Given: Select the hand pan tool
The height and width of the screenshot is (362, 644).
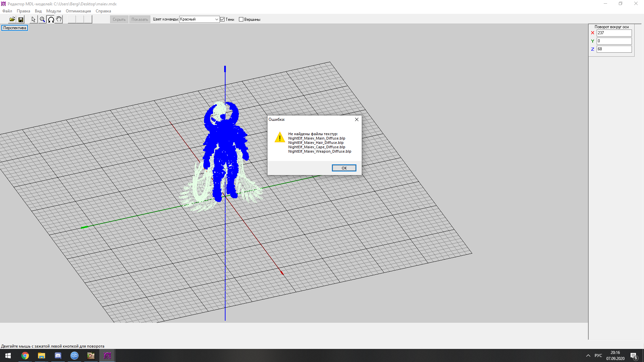Looking at the screenshot, I should pos(59,19).
